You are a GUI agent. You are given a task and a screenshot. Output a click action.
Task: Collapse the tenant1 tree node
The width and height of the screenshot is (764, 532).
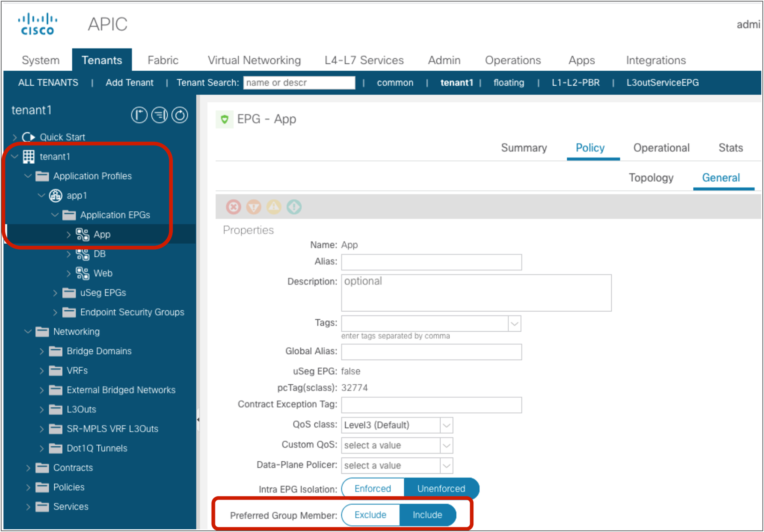15,156
